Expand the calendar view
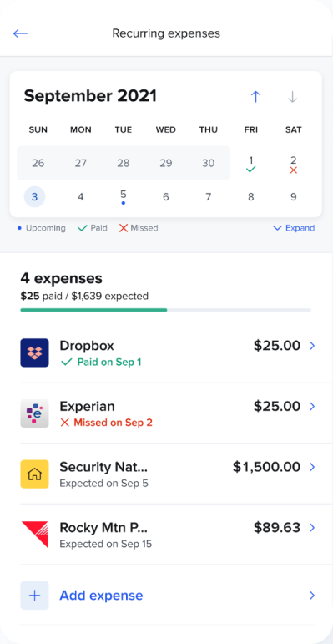333x644 pixels. [294, 228]
